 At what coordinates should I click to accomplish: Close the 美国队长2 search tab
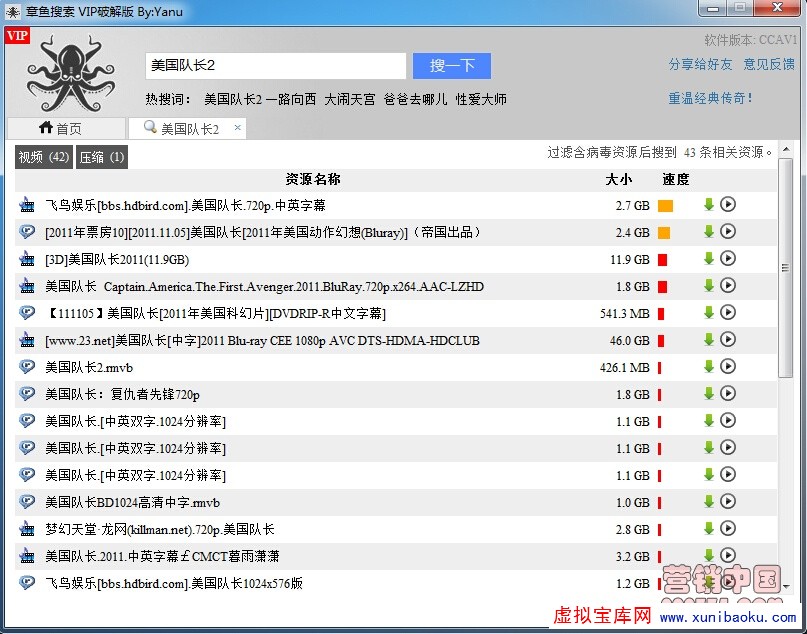[x=238, y=129]
